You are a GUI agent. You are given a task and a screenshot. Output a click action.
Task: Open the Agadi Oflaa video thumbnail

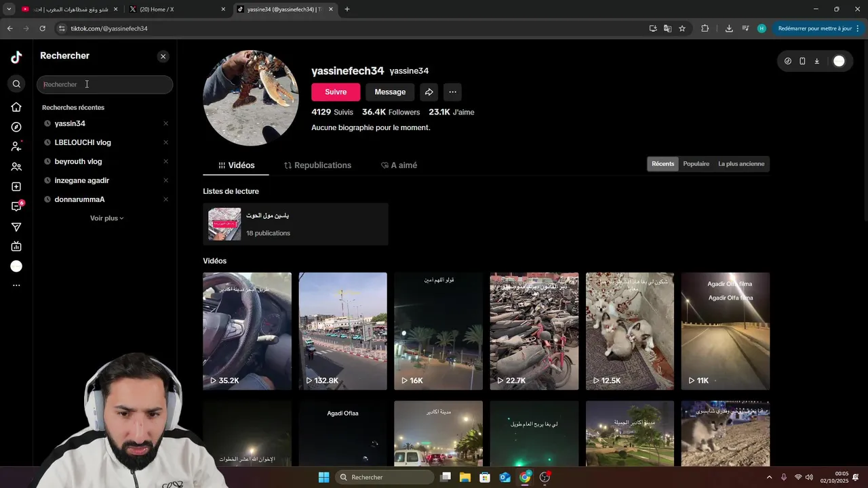click(343, 434)
